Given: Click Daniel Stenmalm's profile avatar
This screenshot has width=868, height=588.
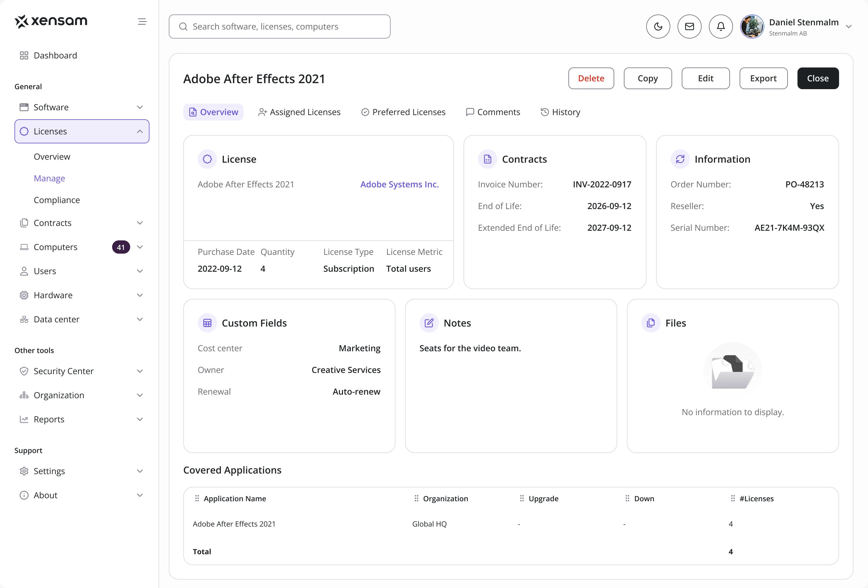Looking at the screenshot, I should pyautogui.click(x=752, y=27).
